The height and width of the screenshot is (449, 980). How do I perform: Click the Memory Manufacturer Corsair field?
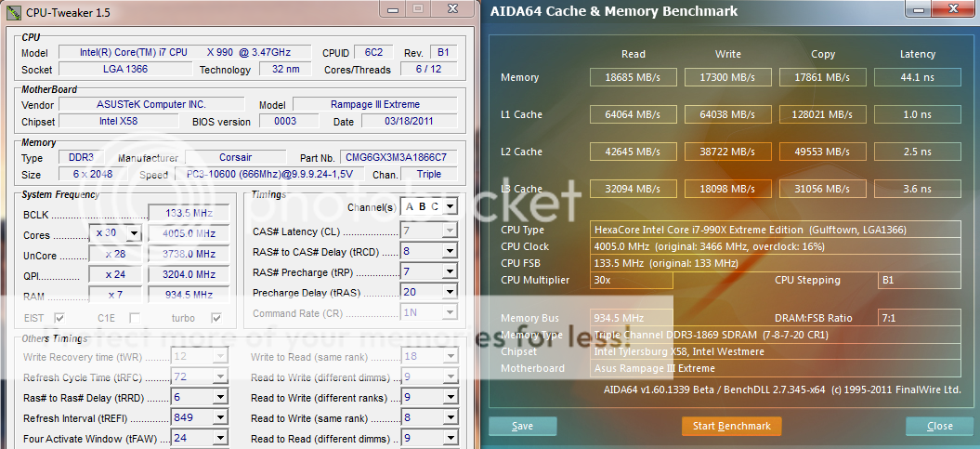coord(236,158)
